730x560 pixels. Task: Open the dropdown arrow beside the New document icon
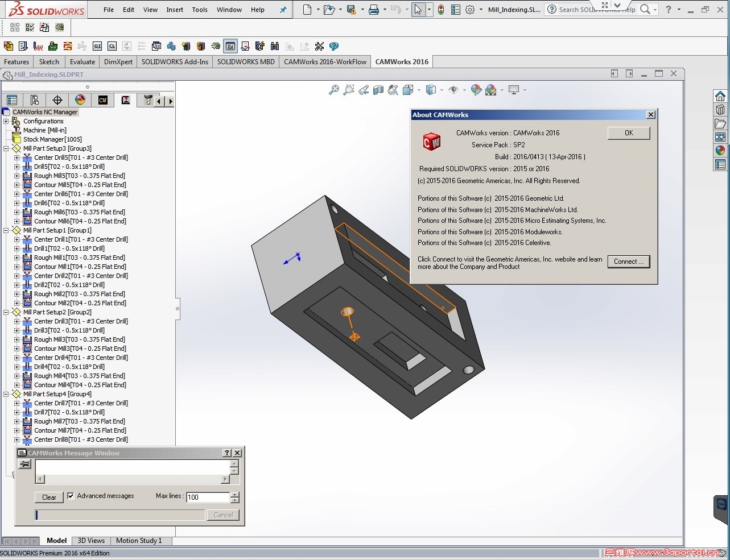(x=317, y=10)
